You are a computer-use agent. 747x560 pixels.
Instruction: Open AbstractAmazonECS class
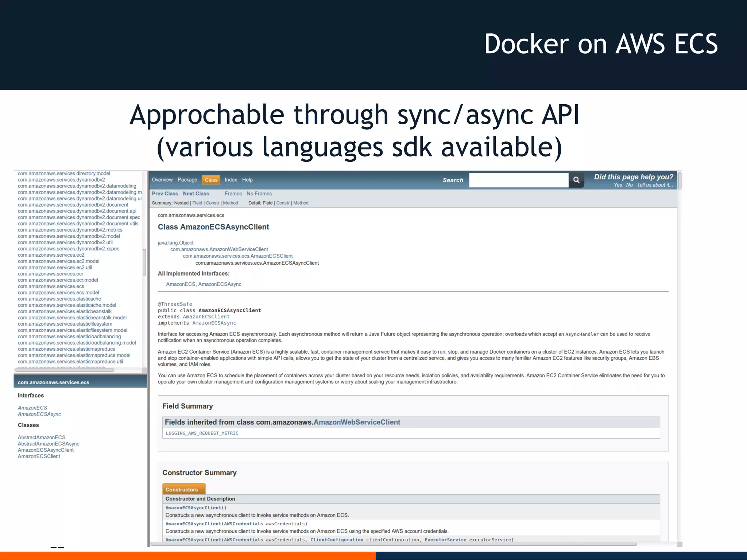[x=42, y=437]
